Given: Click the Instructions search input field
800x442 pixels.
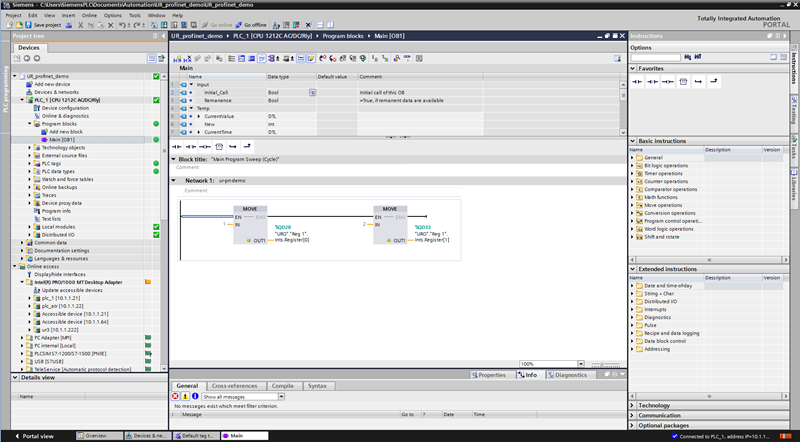Looking at the screenshot, I should click(656, 57).
